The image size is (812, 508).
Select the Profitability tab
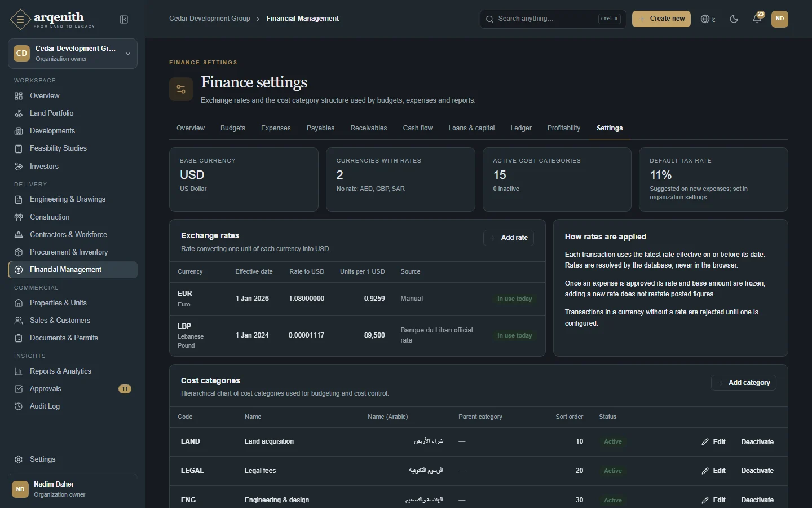click(x=564, y=128)
